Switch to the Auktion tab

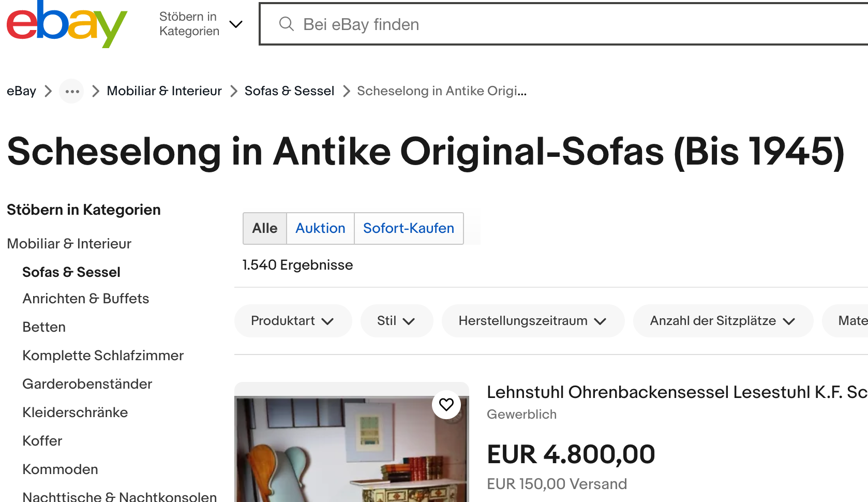click(320, 228)
